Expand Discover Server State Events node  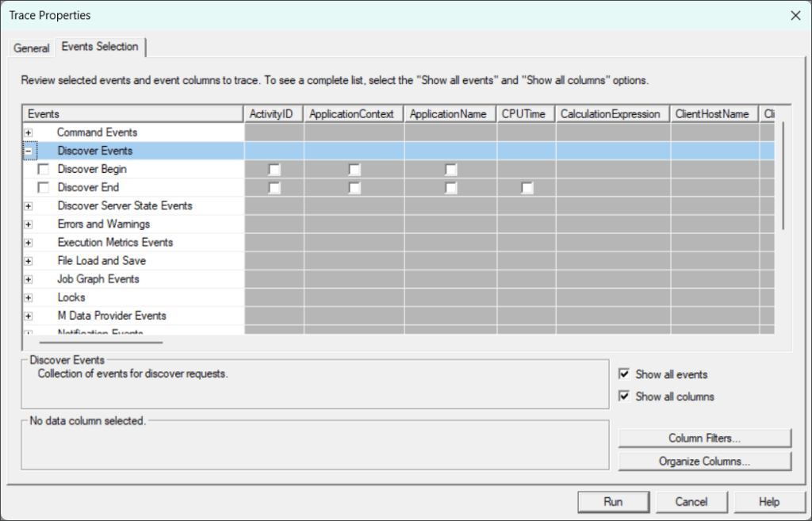pyautogui.click(x=29, y=206)
